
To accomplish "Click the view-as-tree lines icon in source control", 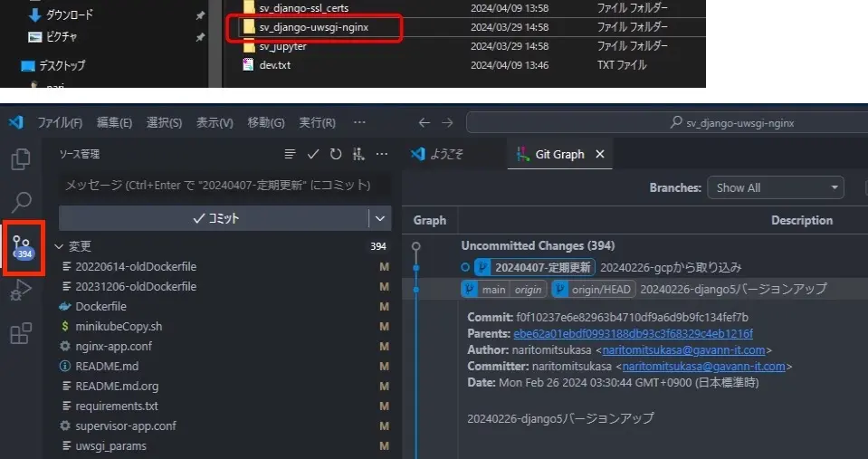I will [x=290, y=155].
